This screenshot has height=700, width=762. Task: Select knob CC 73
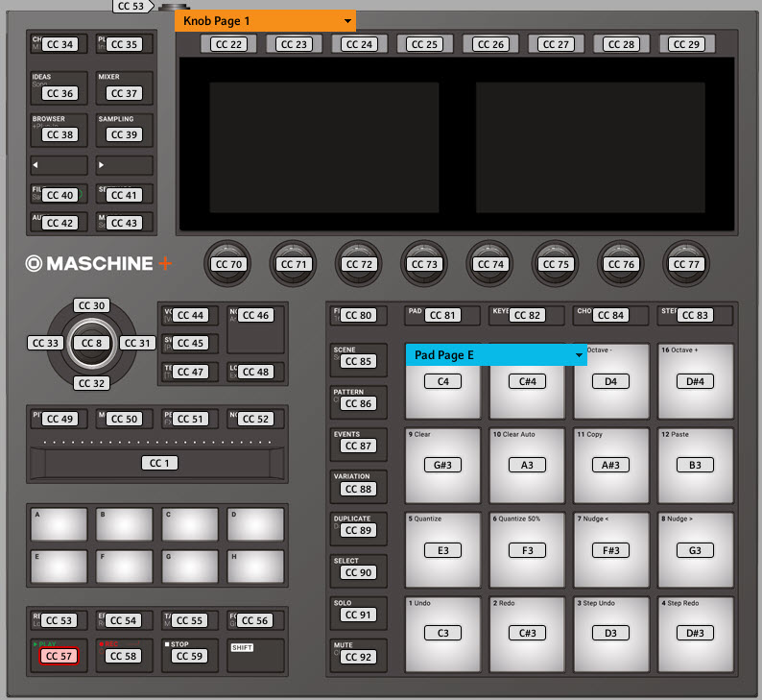pos(424,264)
